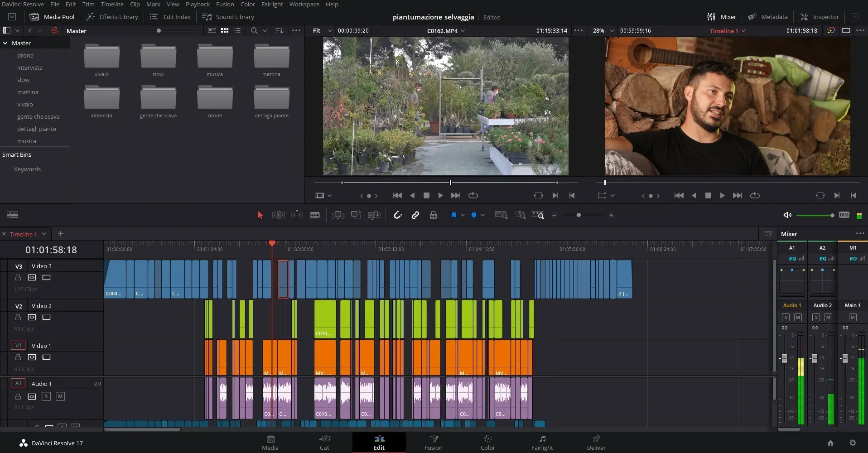
Task: Open the source viewer Fit zoom dropdown
Action: pyautogui.click(x=322, y=30)
